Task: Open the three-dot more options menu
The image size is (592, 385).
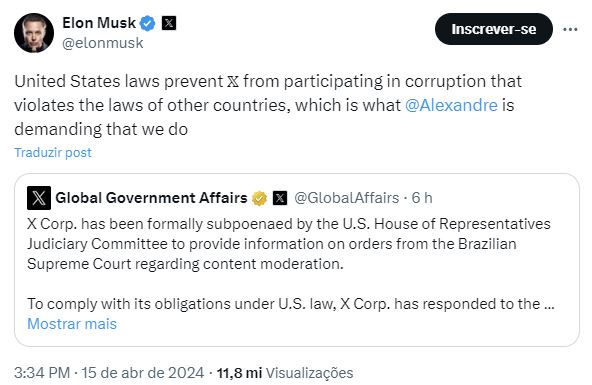Action: 570,29
